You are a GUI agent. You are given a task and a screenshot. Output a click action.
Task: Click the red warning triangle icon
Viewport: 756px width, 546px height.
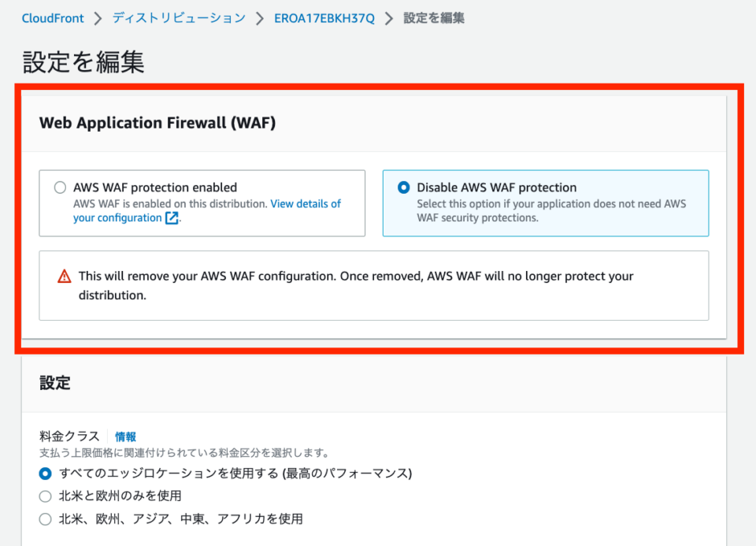tap(65, 276)
